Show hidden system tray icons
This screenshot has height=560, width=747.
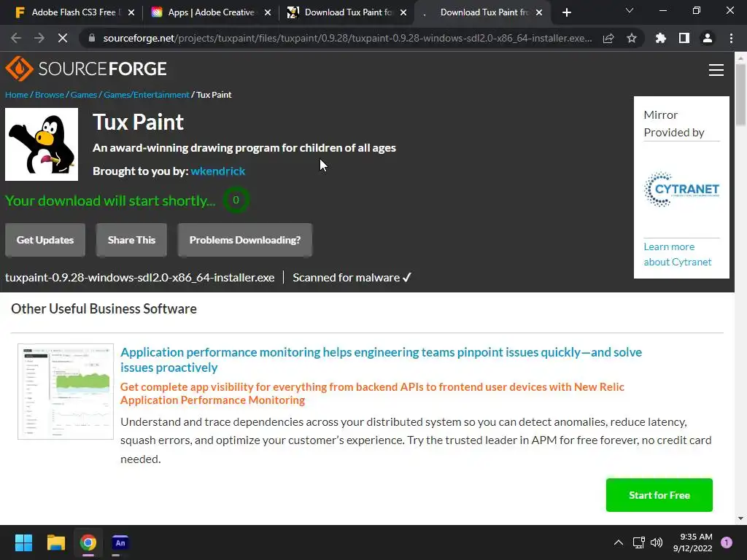click(619, 542)
